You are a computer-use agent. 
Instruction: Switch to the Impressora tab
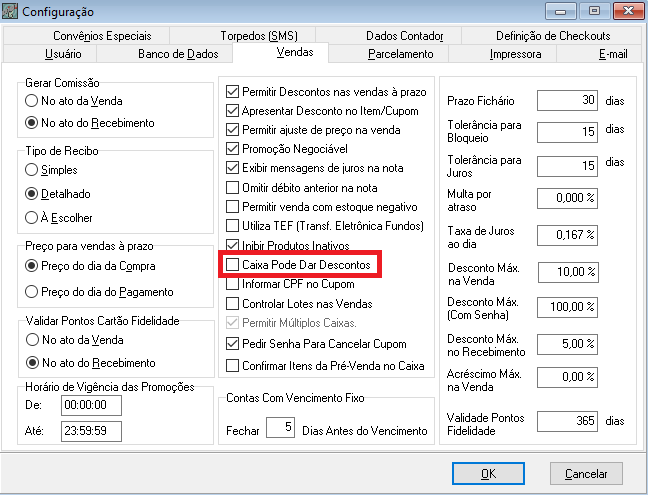[x=503, y=54]
